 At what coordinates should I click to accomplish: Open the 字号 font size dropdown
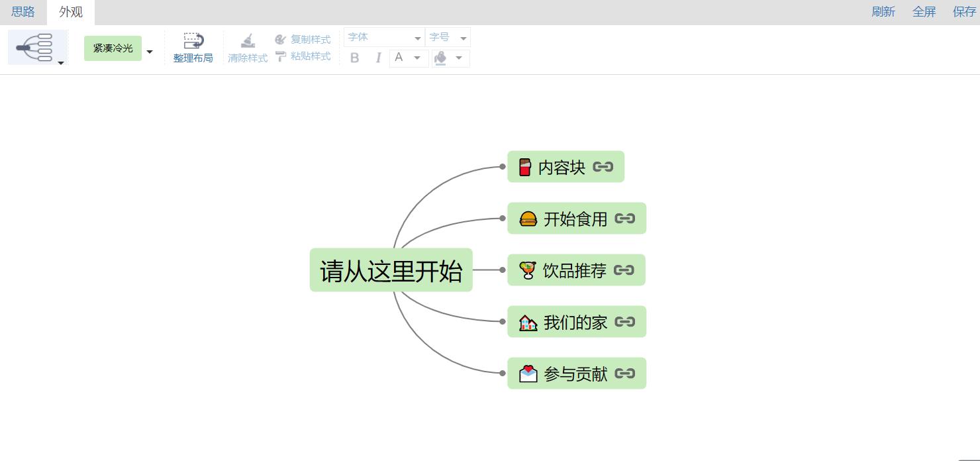448,38
